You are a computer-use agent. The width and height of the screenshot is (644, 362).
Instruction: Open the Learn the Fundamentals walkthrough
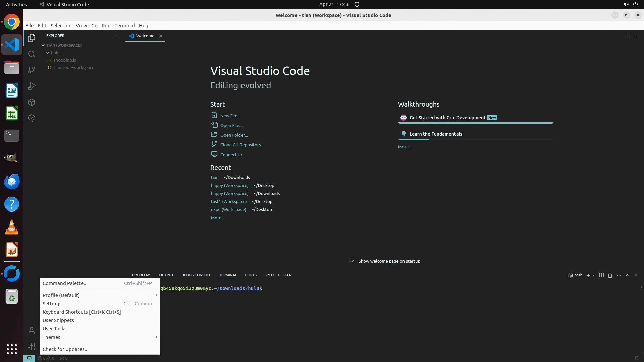pos(435,134)
